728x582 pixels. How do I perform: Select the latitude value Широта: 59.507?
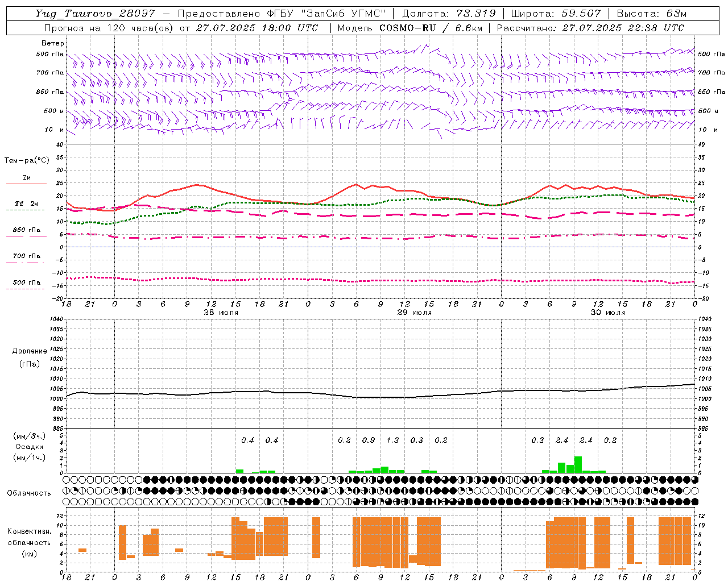coord(556,14)
